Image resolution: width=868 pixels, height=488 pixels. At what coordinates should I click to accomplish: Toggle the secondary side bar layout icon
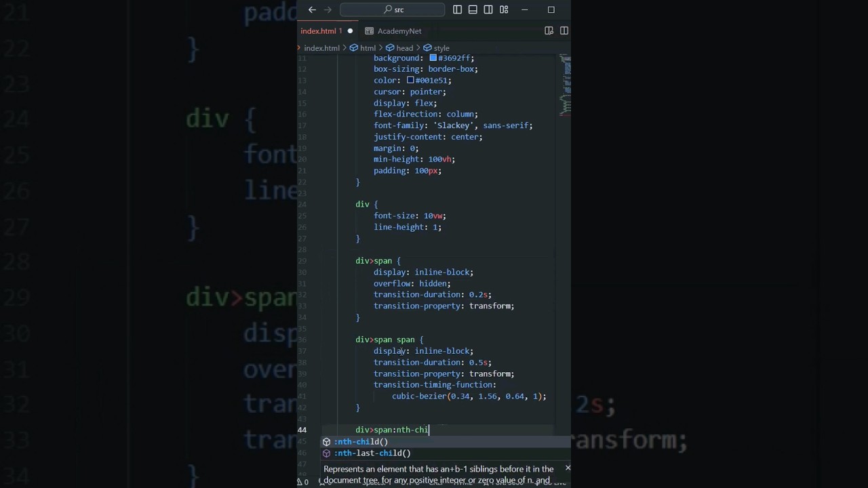coord(488,9)
